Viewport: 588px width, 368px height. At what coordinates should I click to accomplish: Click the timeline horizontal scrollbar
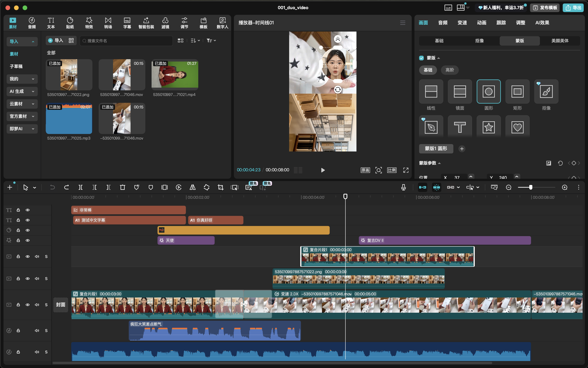(272, 363)
